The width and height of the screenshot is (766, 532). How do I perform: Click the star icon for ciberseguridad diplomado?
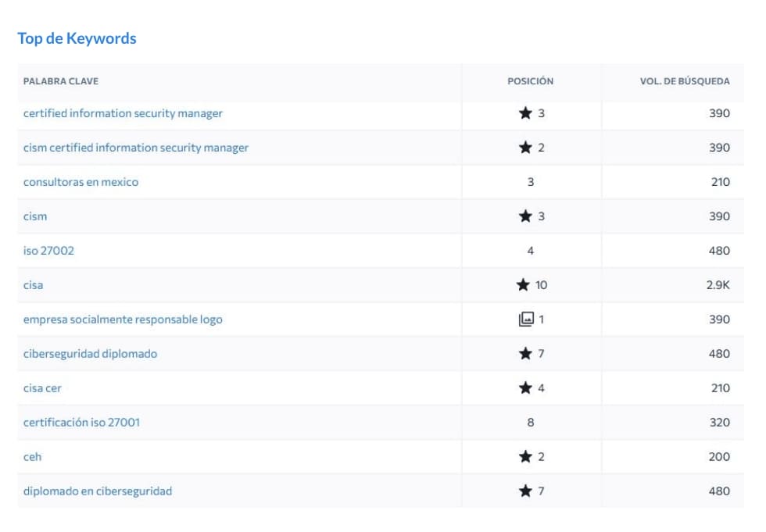pyautogui.click(x=525, y=354)
